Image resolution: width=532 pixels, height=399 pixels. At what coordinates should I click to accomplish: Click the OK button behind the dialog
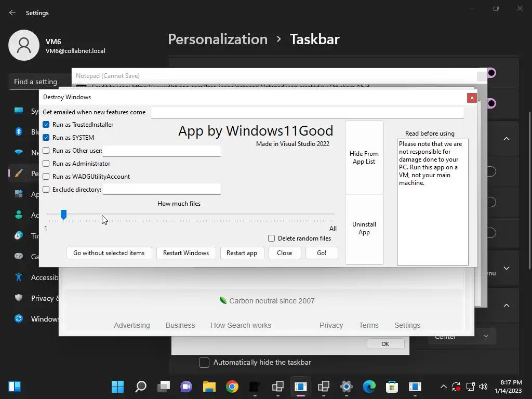[385, 344]
